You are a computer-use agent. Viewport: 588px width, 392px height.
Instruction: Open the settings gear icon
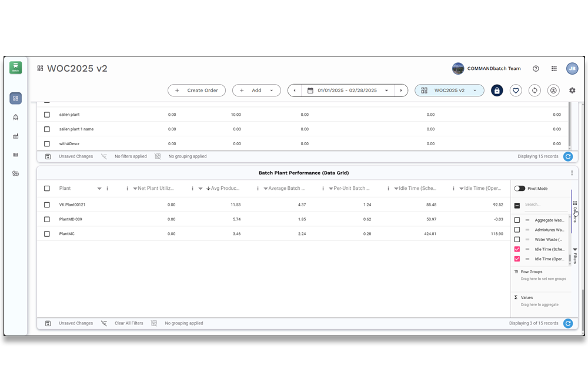(572, 91)
